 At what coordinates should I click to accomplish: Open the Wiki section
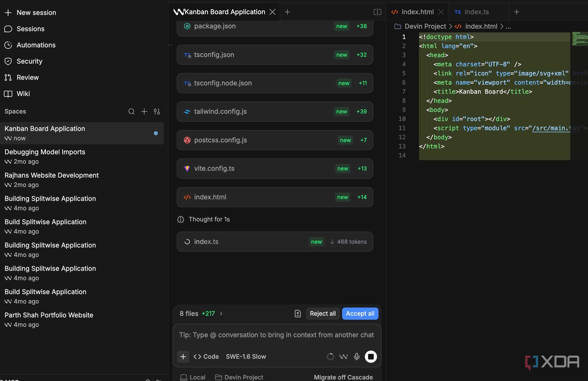(x=17, y=94)
